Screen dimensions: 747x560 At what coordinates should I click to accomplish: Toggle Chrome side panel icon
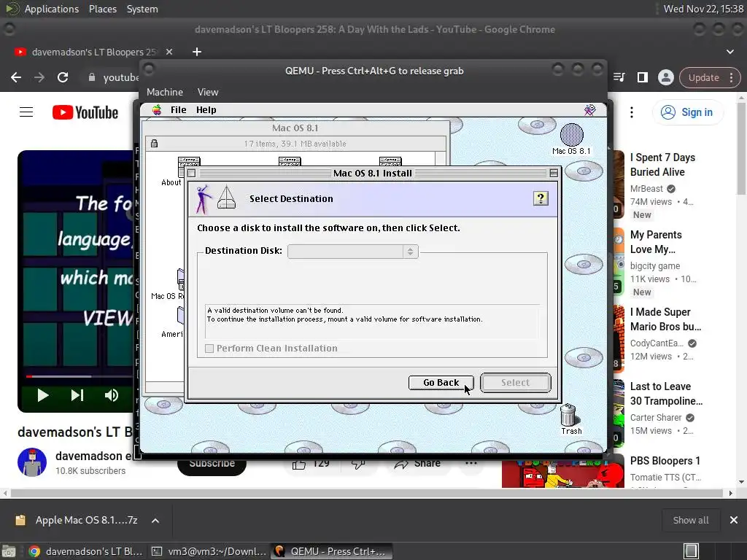tap(643, 77)
